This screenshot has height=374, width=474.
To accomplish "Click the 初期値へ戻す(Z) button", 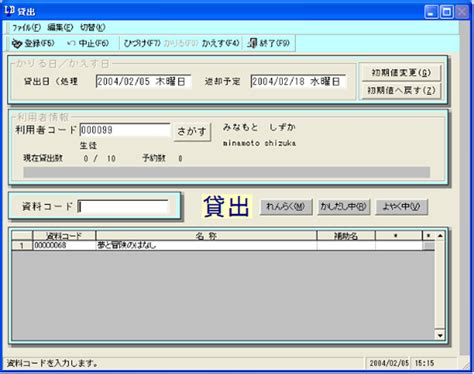I will [x=401, y=91].
